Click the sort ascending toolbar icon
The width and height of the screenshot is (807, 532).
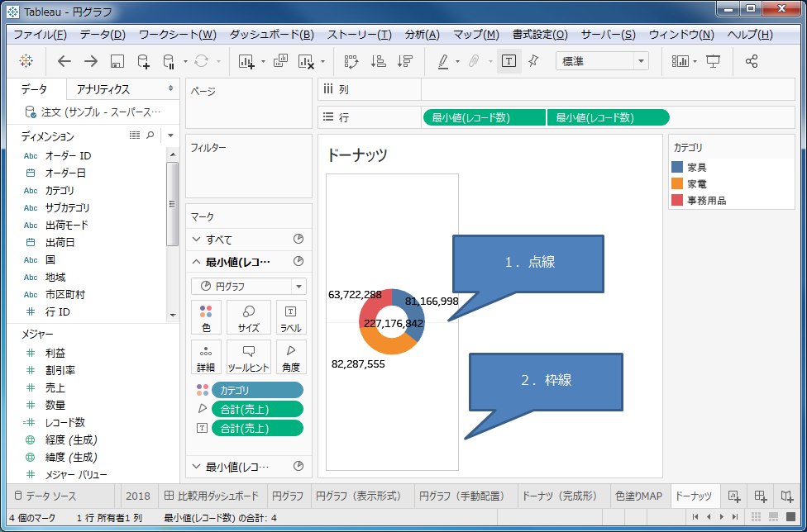[x=378, y=61]
